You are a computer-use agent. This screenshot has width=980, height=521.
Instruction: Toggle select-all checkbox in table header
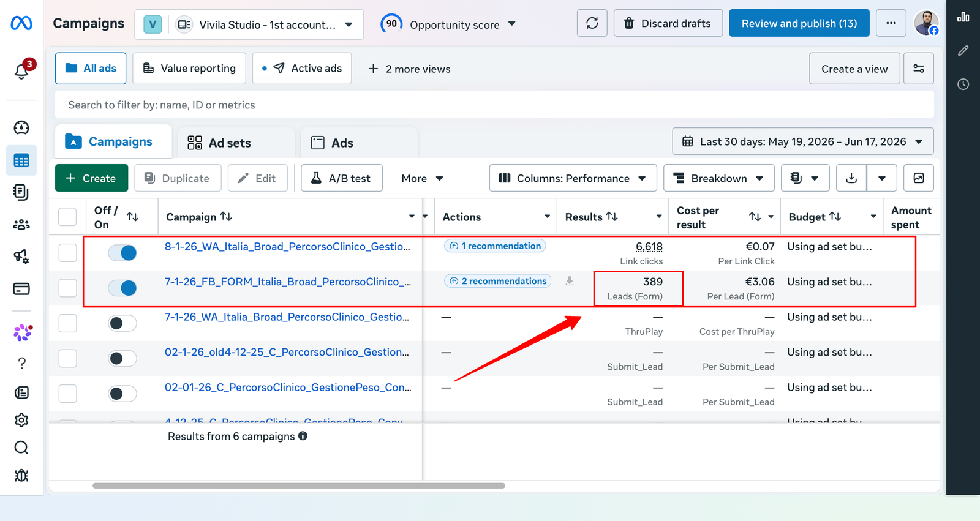click(67, 217)
